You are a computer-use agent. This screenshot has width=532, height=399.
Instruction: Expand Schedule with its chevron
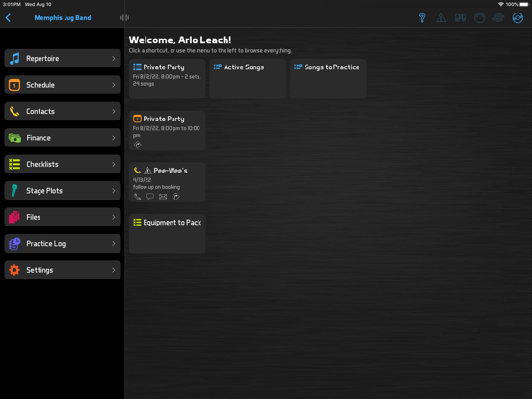tap(114, 85)
